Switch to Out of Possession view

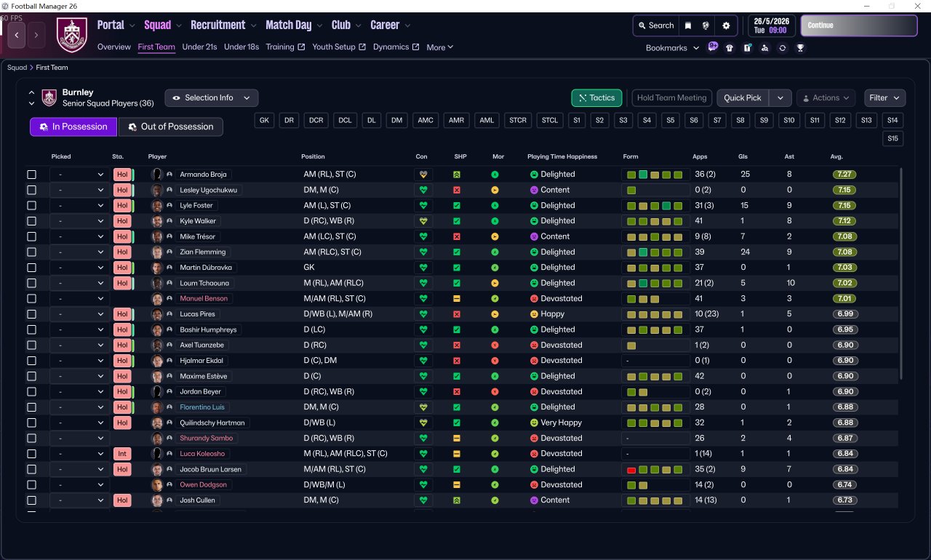171,127
